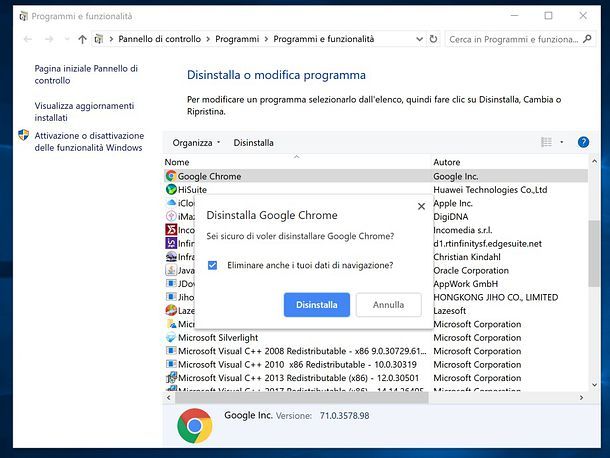The height and width of the screenshot is (458, 610).
Task: Click the Visual C++ 2008 program icon
Action: click(x=171, y=351)
